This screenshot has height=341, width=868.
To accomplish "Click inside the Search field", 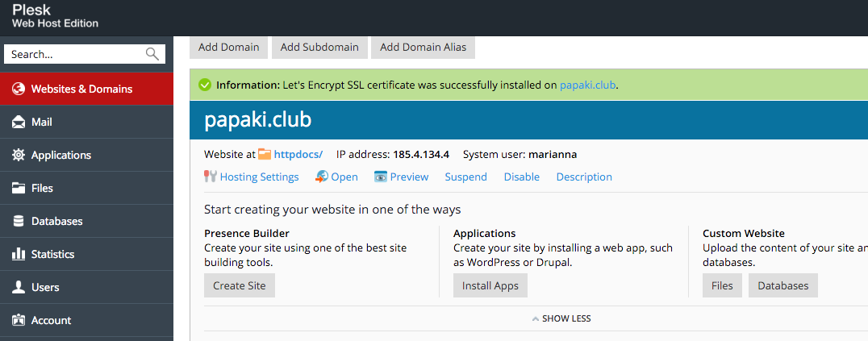I will tap(85, 54).
